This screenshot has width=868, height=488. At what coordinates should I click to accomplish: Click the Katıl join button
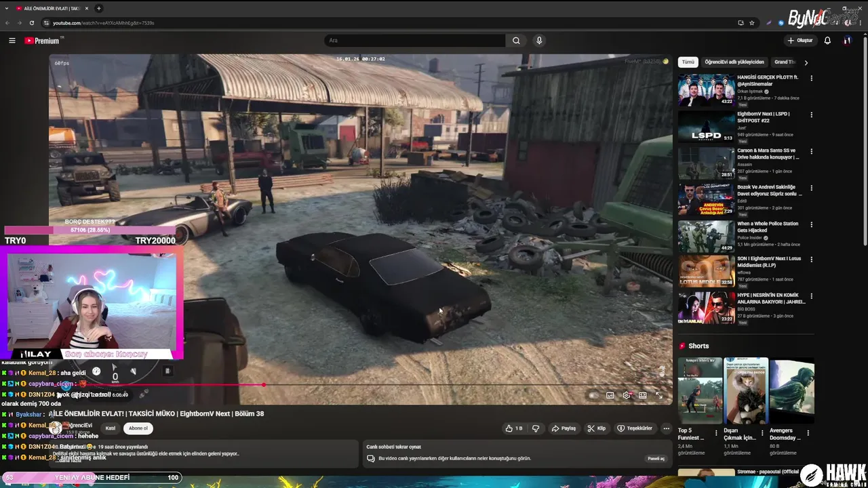(111, 428)
